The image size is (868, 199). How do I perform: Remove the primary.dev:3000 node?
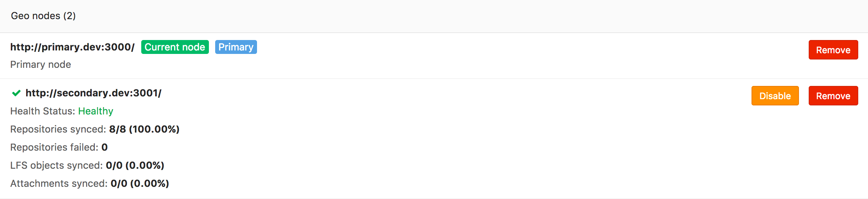pyautogui.click(x=833, y=50)
